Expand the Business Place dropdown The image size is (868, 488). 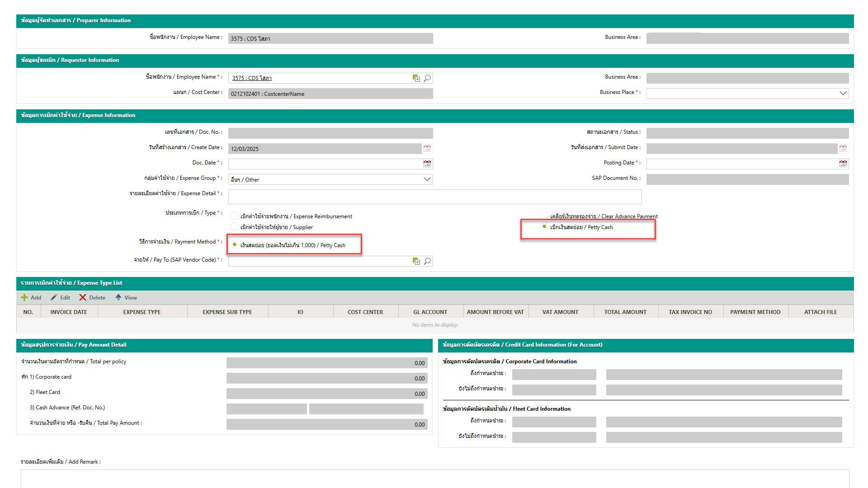(843, 93)
